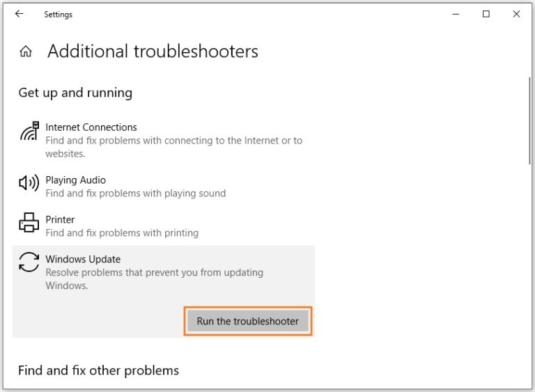Click the Settings title in title bar
Screen dimensions: 535x392
[58, 14]
